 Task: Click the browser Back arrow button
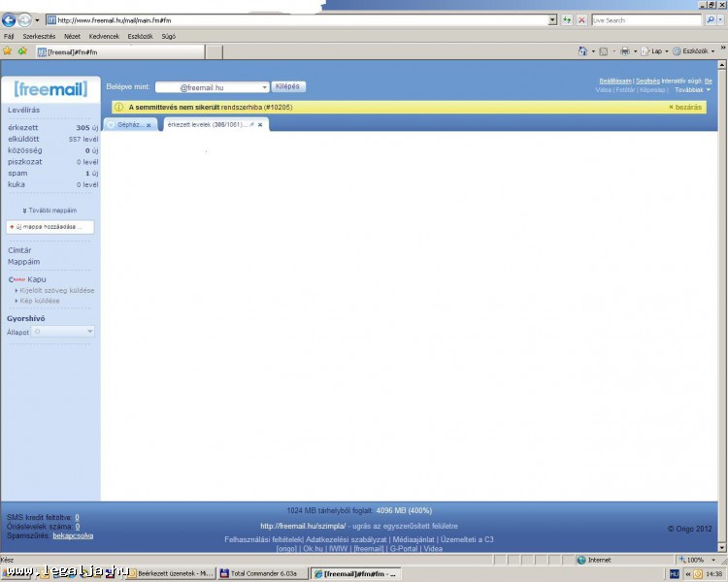click(x=9, y=19)
